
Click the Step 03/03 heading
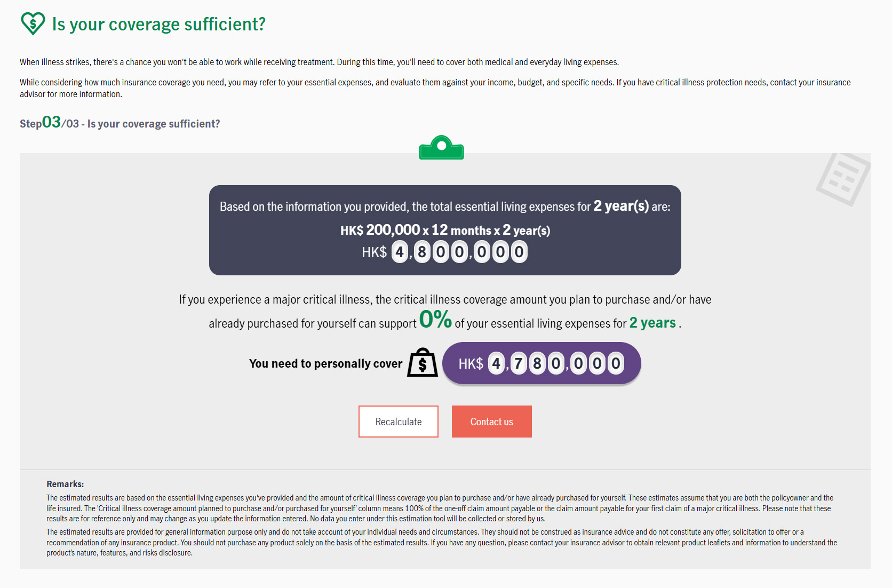(120, 123)
